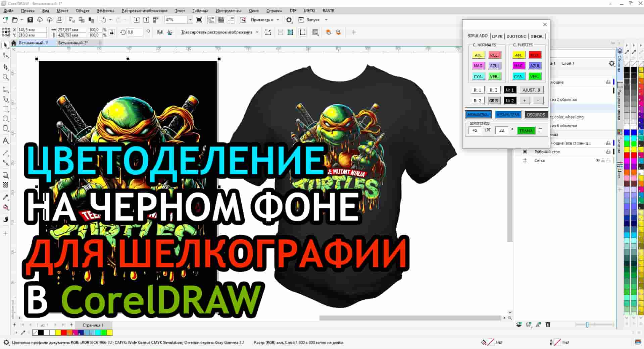
Task: Toggle Show Guidelines icon in toolbar
Action: click(231, 20)
